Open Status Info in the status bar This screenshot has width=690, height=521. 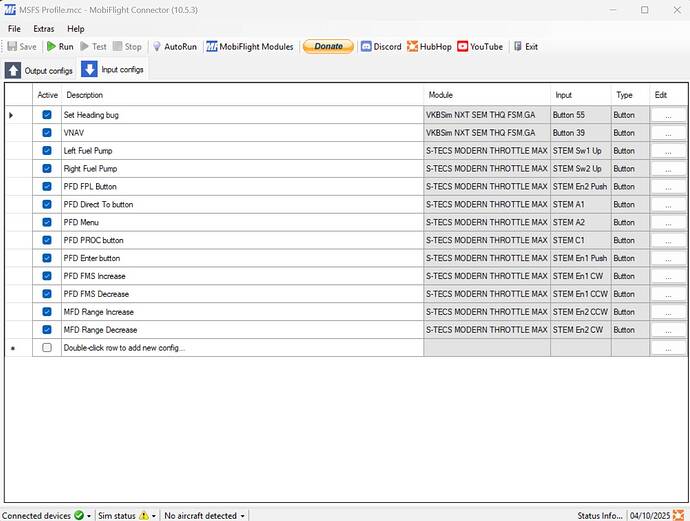click(600, 516)
